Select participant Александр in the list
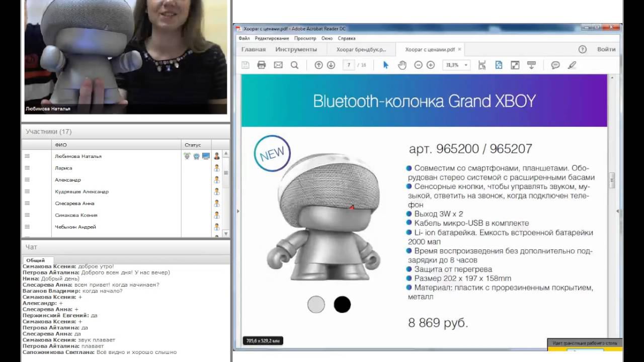 (x=68, y=179)
